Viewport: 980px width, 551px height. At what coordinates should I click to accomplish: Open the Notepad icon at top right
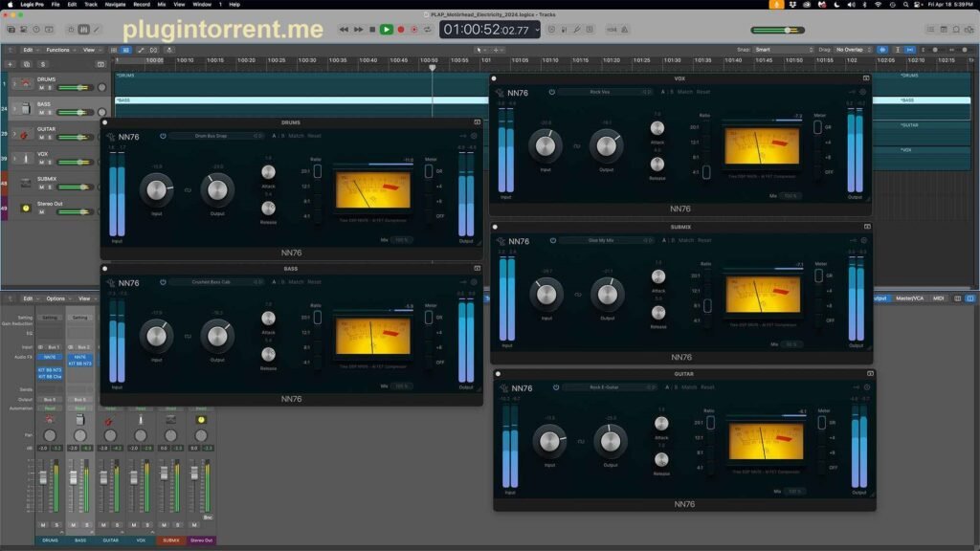[x=944, y=30]
